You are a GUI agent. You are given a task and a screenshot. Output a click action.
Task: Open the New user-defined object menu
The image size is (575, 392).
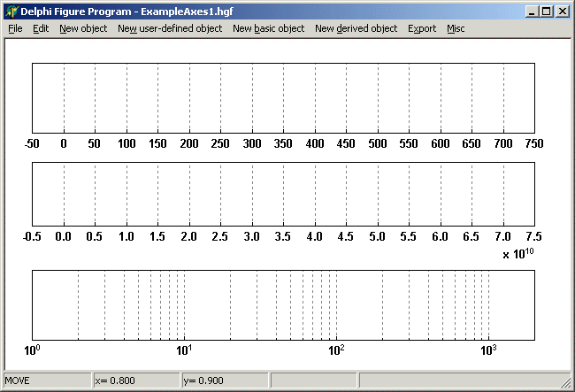170,28
